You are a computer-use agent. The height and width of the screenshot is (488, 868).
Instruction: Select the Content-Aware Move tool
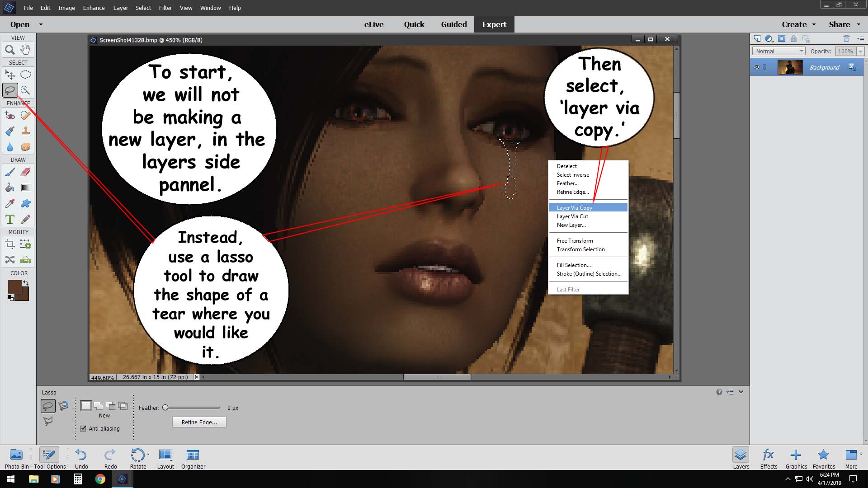click(x=10, y=260)
